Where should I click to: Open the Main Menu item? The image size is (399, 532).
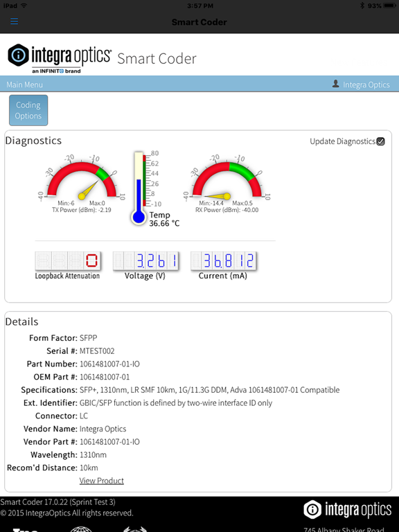pos(24,85)
